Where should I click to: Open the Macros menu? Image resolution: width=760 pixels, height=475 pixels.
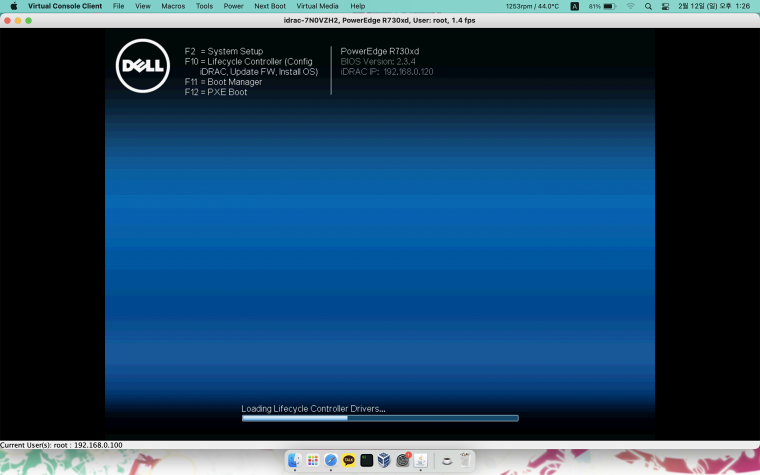pos(173,6)
